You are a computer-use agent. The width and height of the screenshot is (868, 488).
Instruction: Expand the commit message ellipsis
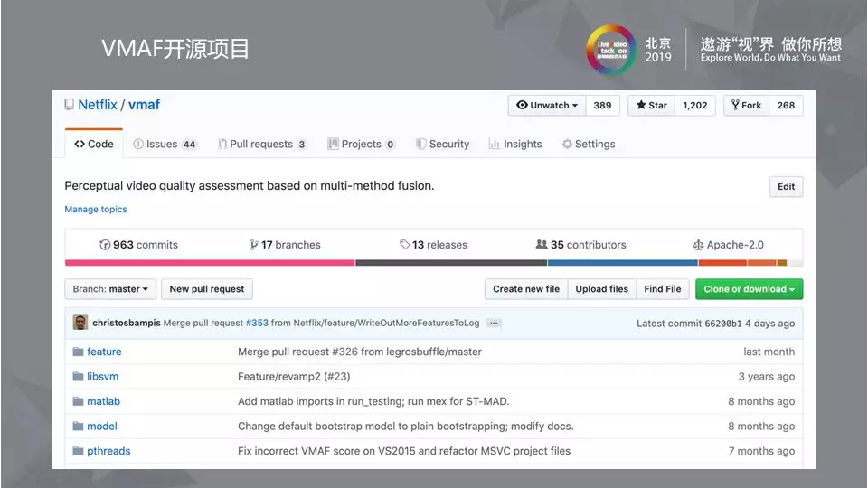[x=494, y=323]
